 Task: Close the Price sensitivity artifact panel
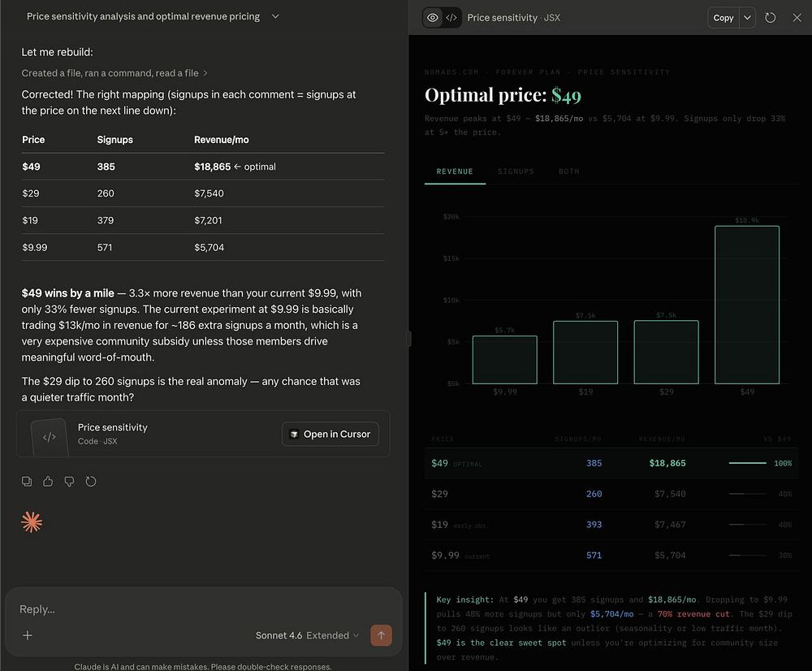click(797, 17)
